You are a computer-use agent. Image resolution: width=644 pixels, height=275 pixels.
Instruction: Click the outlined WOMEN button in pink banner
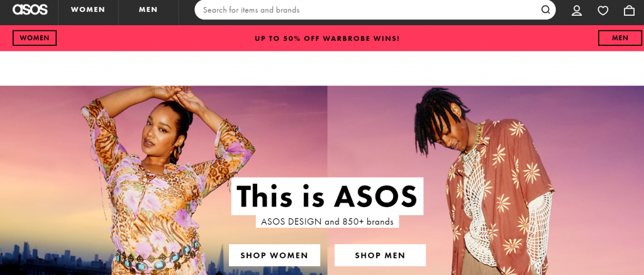pos(35,38)
